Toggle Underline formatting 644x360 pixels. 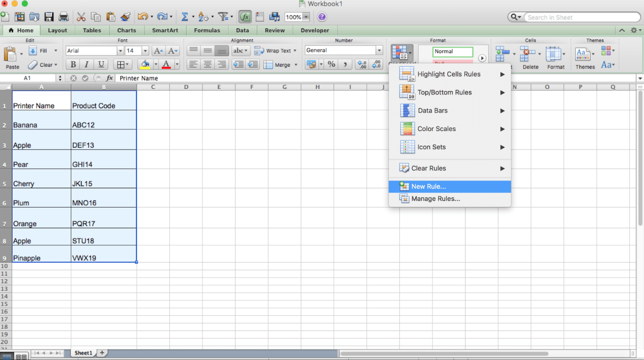pyautogui.click(x=101, y=65)
